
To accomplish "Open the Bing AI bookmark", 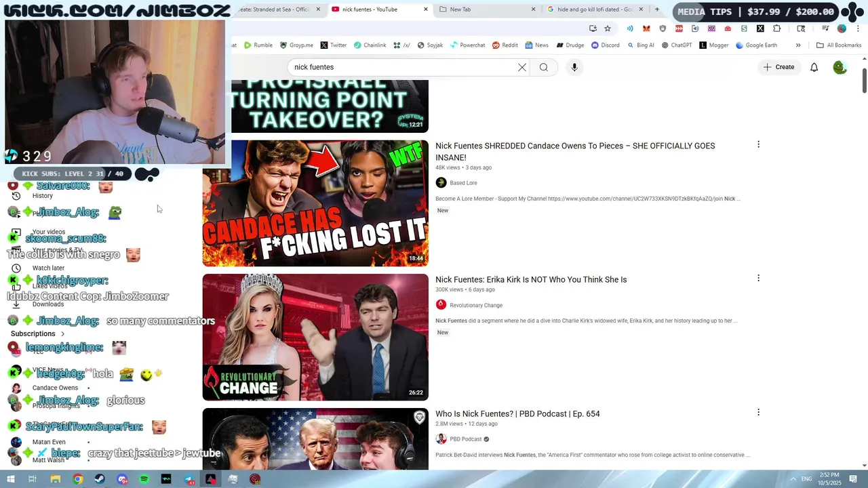I will click(x=640, y=45).
